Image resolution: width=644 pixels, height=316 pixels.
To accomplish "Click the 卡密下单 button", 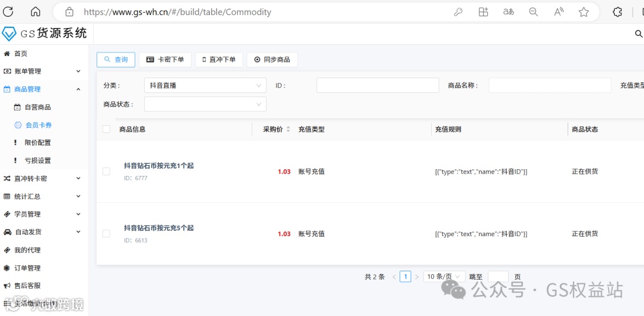I will click(x=165, y=60).
